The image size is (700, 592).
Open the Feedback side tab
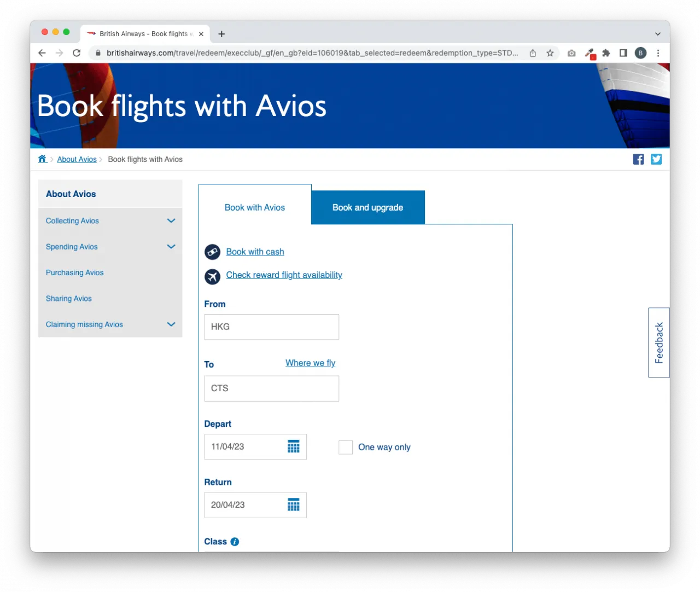(659, 343)
